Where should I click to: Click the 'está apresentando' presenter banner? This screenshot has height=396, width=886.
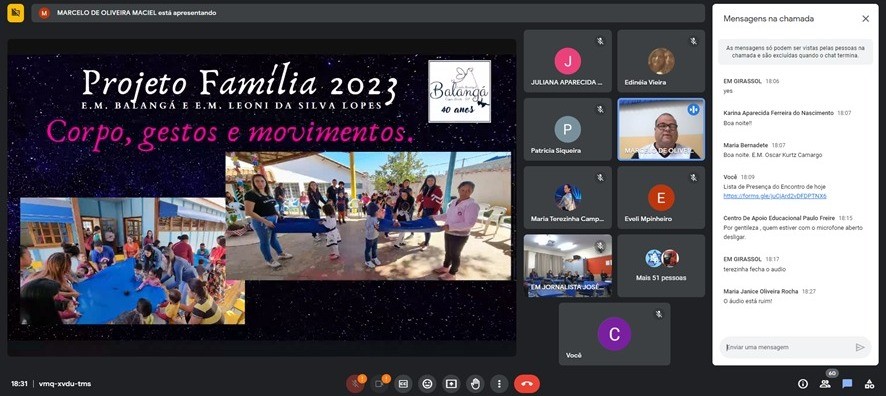click(x=368, y=13)
